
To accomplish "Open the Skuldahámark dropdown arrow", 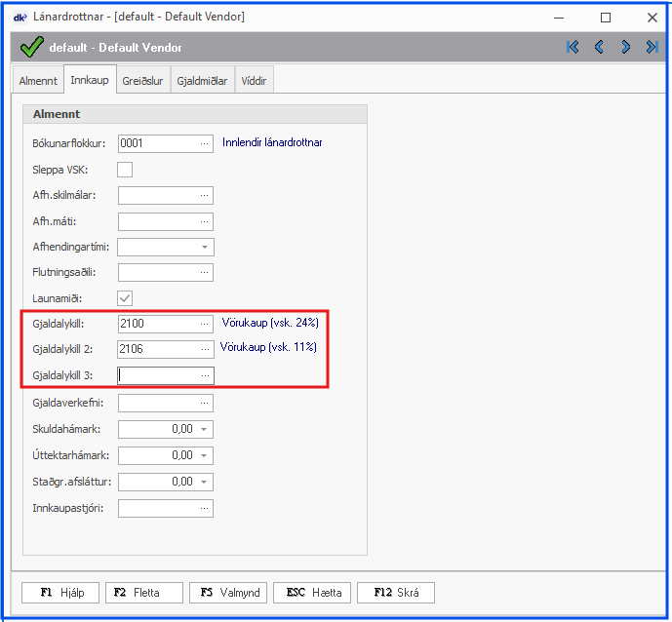I will [x=203, y=429].
